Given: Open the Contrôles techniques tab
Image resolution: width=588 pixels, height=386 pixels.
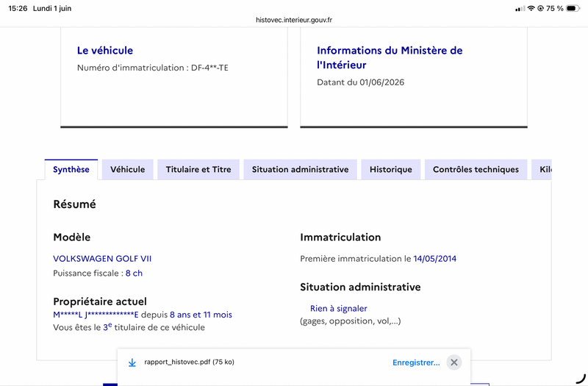Looking at the screenshot, I should [476, 170].
